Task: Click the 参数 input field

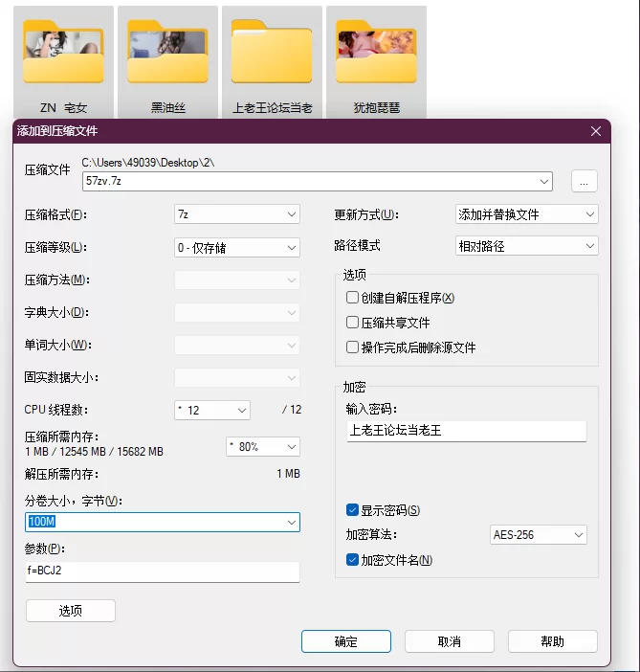Action: (162, 571)
